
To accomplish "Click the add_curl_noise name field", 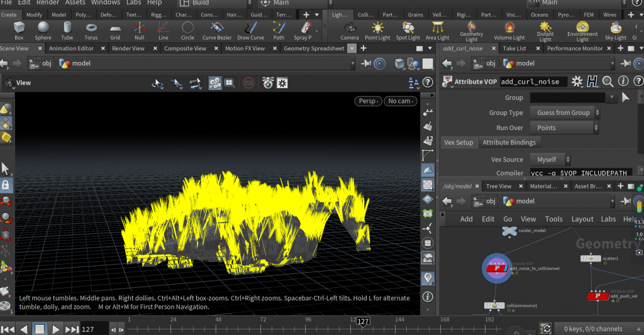I will click(533, 82).
